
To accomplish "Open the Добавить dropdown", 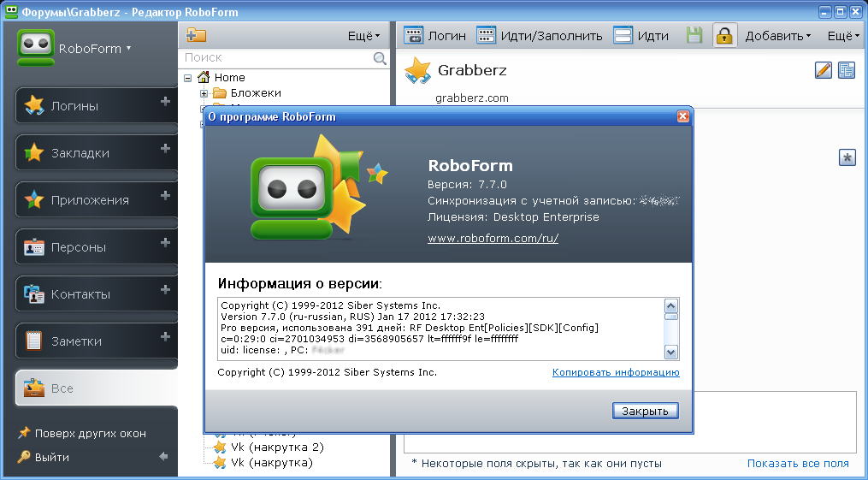I will 777,36.
